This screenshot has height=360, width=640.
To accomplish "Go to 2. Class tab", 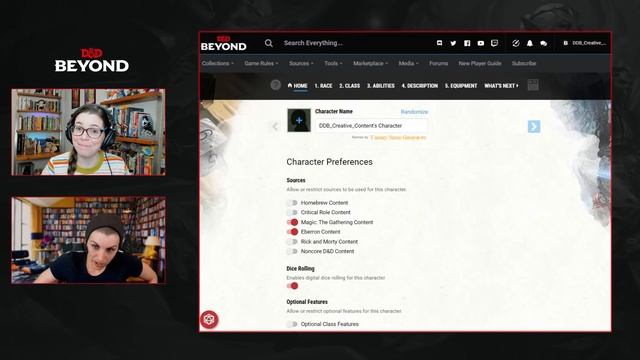I will tap(349, 86).
